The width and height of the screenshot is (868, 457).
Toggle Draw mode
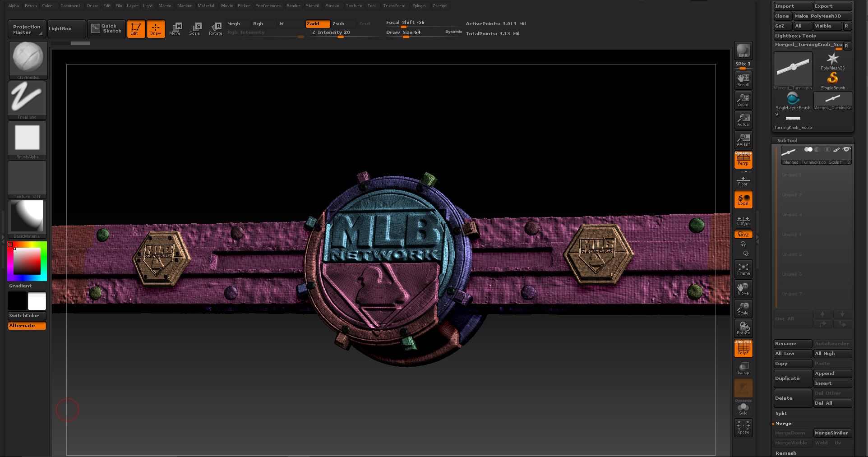coord(156,29)
